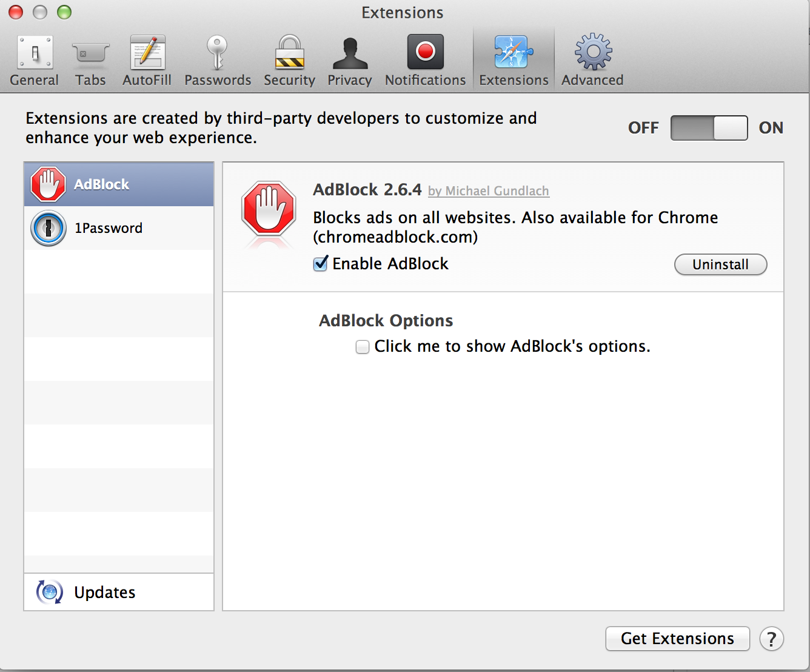Open the 'by Michael Gundlach' link

[489, 191]
